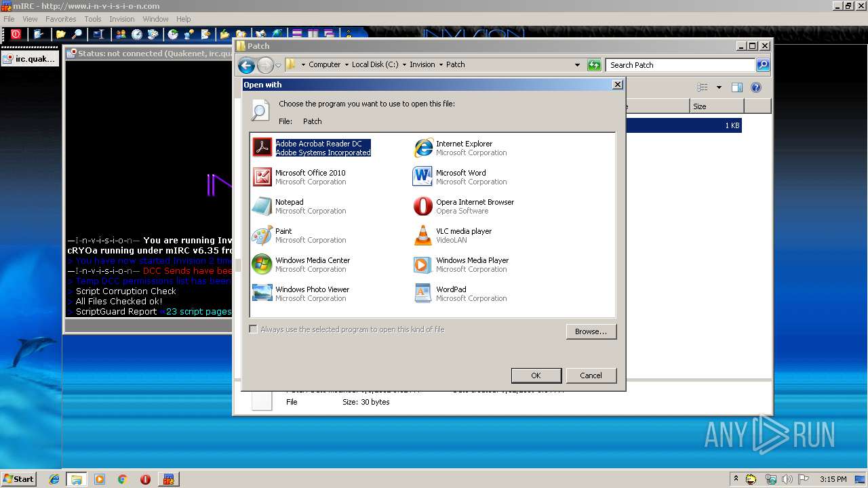Open the address bar history dropdown
The height and width of the screenshot is (488, 868).
point(577,65)
